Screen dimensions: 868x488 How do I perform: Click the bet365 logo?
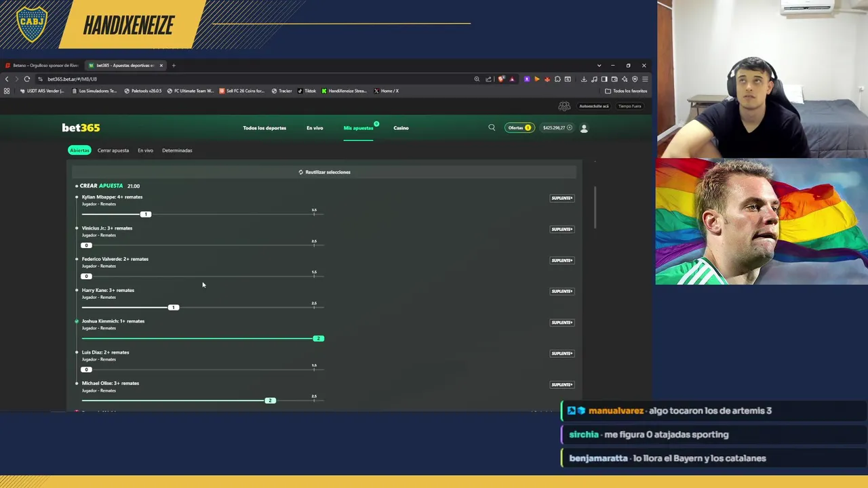[x=81, y=127]
